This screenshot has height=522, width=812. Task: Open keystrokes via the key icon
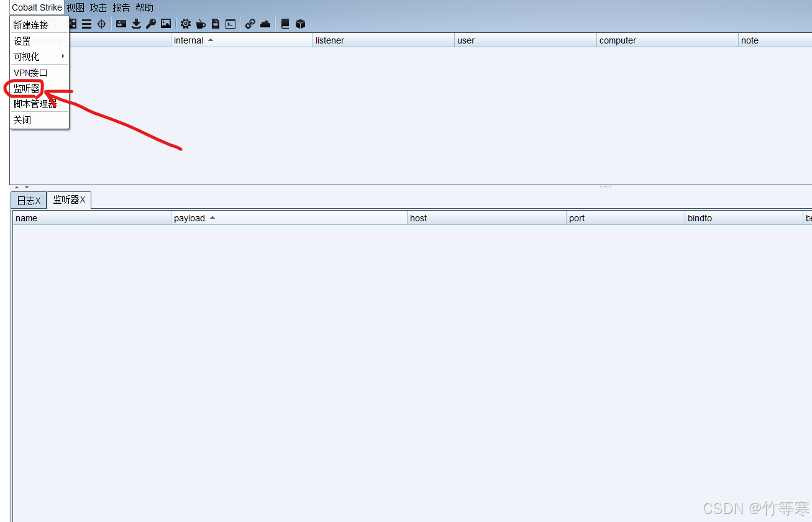151,24
